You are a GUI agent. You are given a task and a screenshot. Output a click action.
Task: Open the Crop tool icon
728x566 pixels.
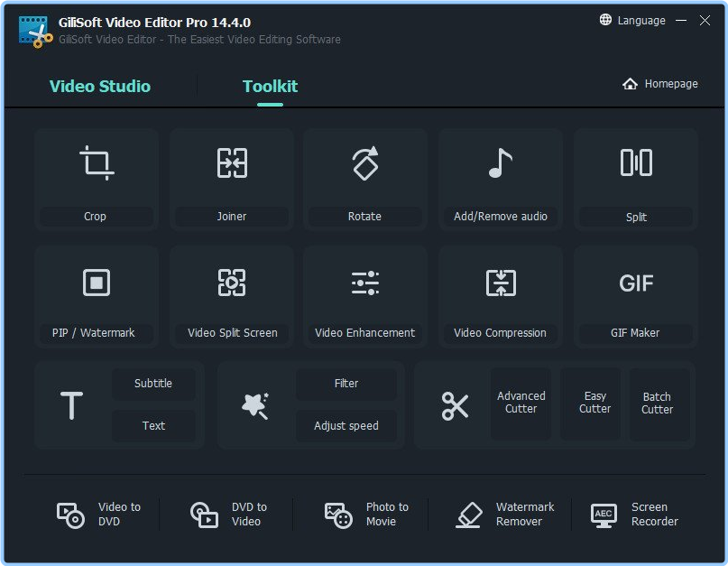(97, 162)
